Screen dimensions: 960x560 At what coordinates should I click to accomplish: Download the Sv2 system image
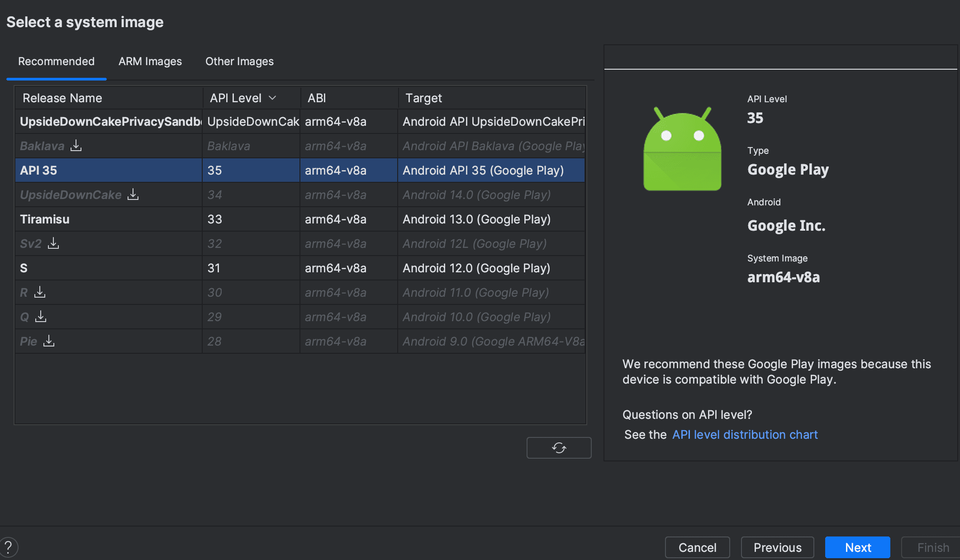tap(53, 243)
